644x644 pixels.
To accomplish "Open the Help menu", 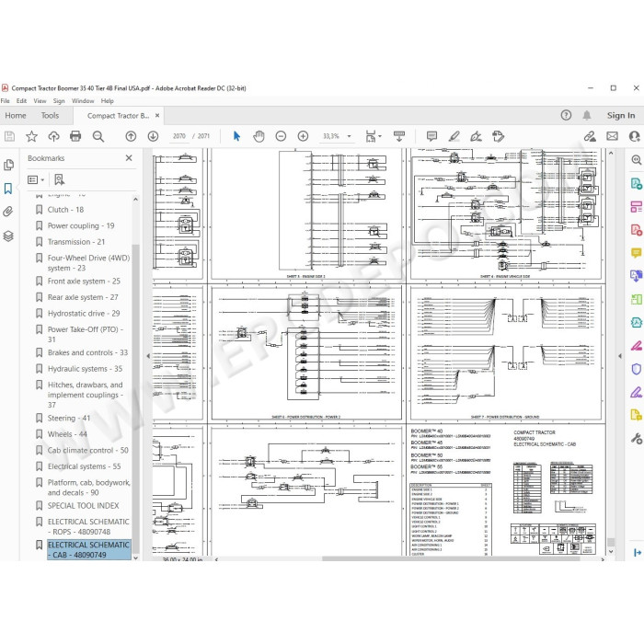I will click(x=108, y=100).
